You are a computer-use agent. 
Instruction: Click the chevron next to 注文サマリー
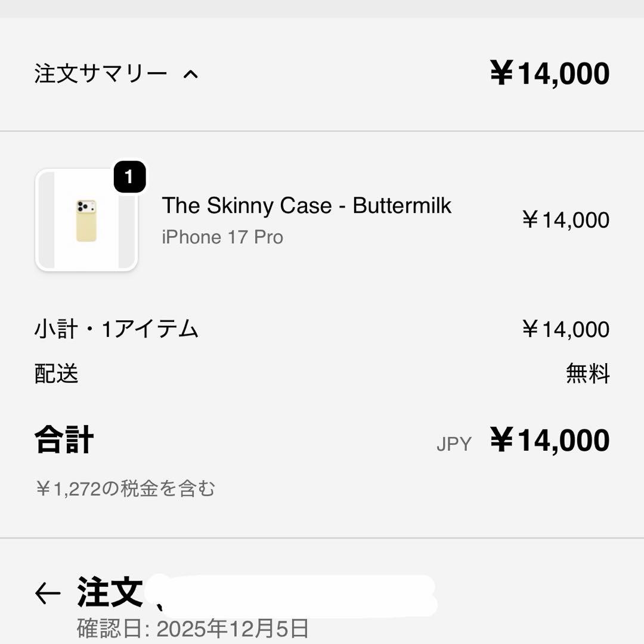(191, 73)
